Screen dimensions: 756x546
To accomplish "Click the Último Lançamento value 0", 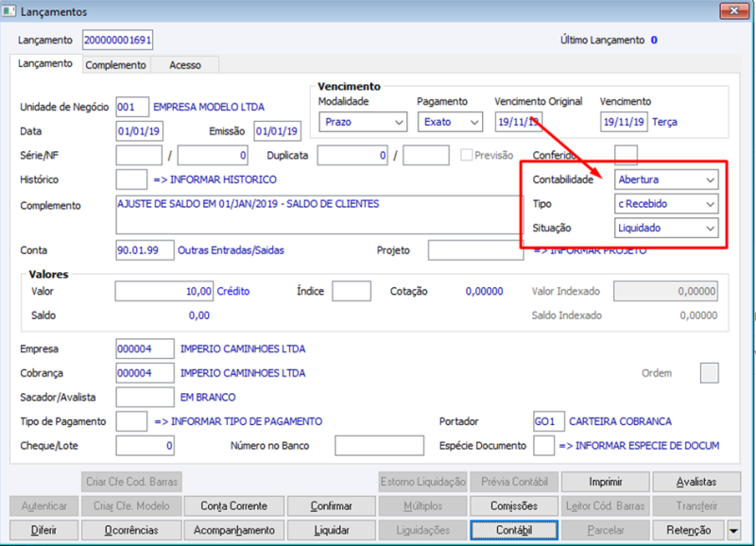I will (654, 40).
